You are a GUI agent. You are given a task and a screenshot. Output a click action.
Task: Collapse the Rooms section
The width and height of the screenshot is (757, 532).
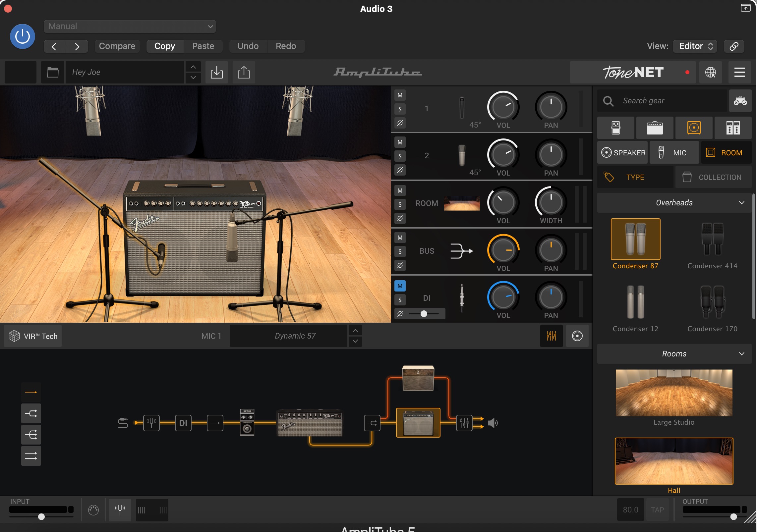(674, 354)
